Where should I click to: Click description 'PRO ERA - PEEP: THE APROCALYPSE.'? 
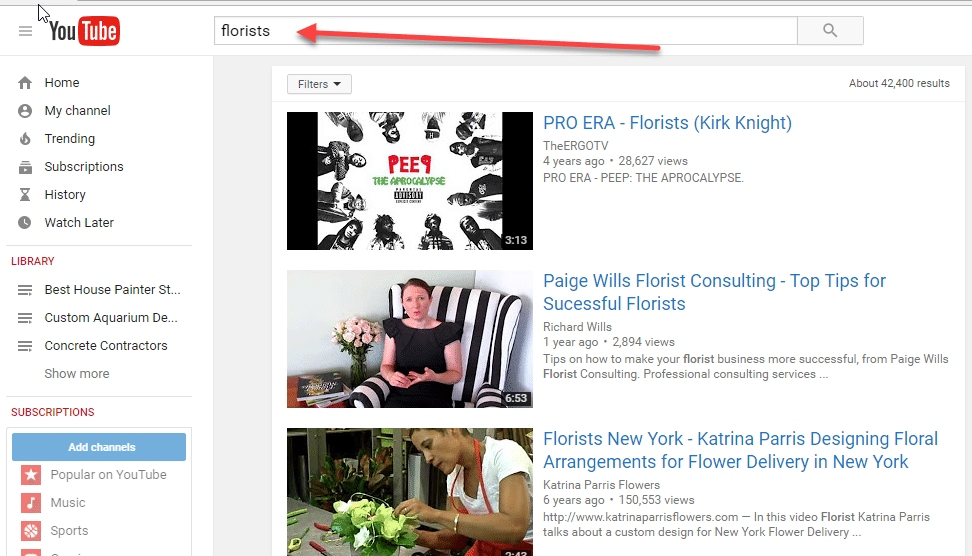643,178
